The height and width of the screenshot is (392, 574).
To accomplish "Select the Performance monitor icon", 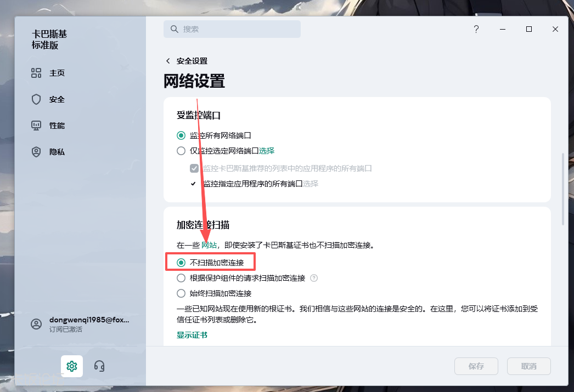I will tap(36, 126).
